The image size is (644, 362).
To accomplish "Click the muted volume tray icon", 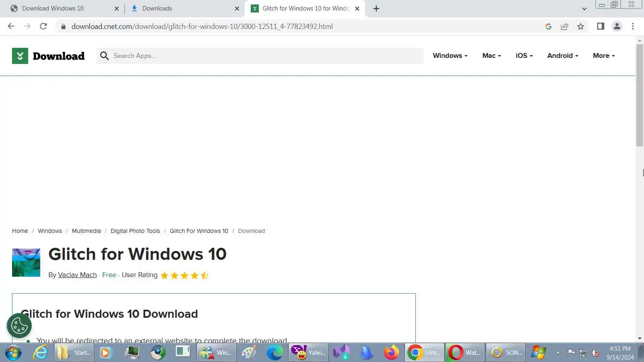I will [595, 353].
